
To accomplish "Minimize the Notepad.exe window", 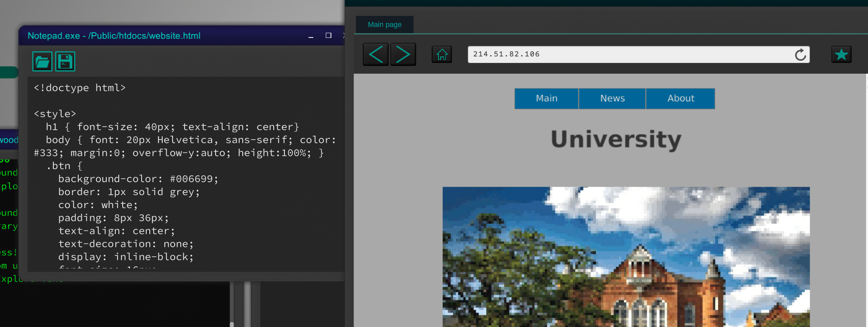I will 311,36.
